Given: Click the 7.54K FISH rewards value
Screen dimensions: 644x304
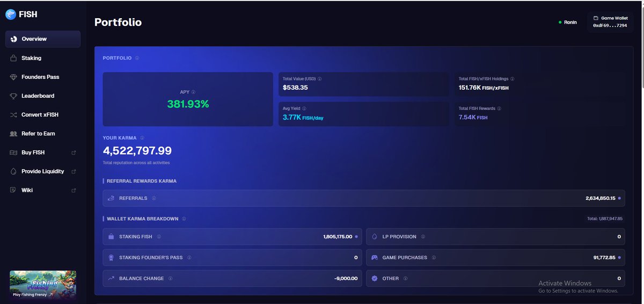Looking at the screenshot, I should point(473,117).
